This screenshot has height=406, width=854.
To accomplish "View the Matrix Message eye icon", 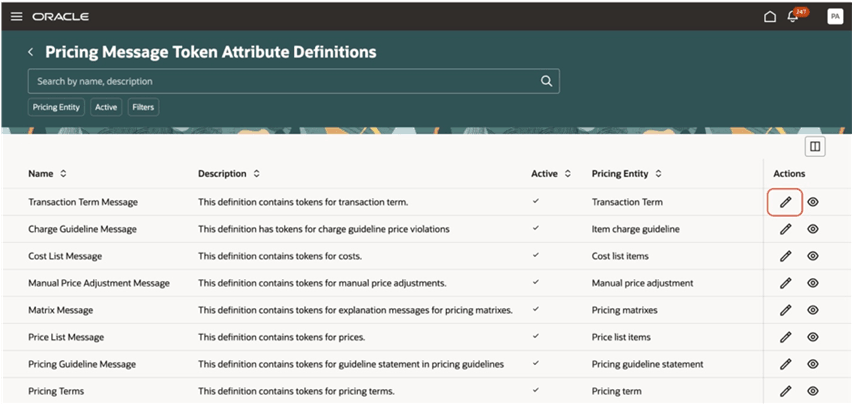I will point(813,310).
